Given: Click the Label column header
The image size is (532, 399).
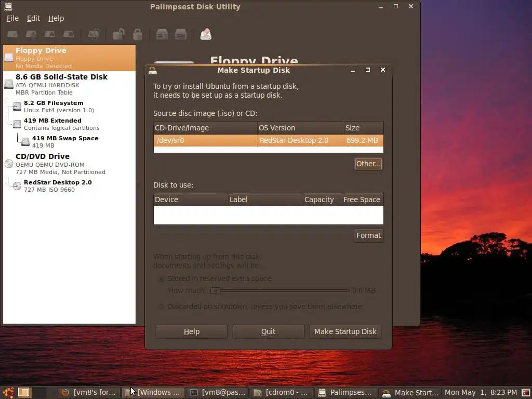Looking at the screenshot, I should (x=265, y=199).
